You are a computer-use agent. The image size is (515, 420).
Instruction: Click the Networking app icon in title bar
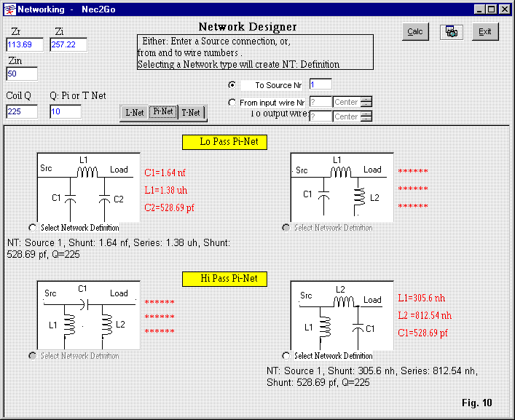[9, 9]
